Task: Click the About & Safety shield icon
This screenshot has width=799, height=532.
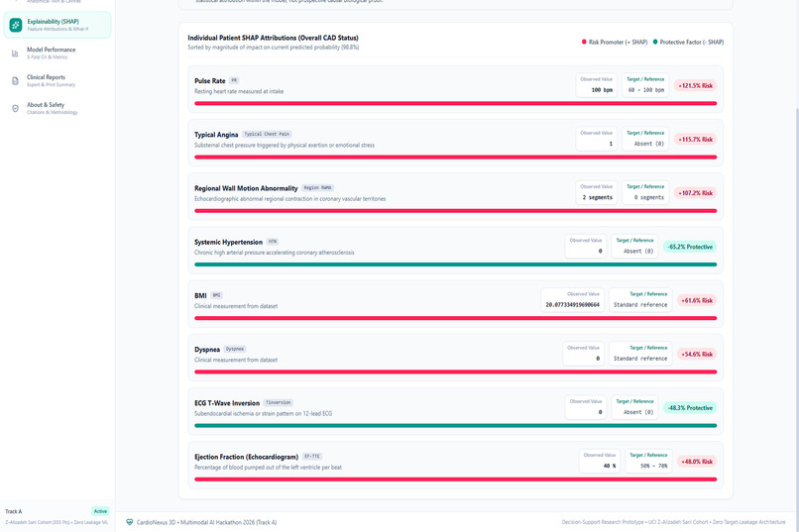Action: [15, 108]
